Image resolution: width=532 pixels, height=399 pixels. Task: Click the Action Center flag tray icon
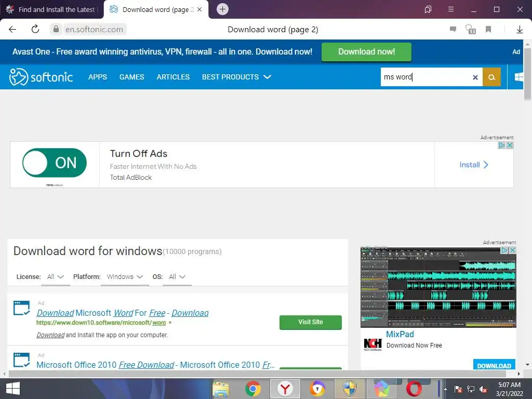[458, 389]
